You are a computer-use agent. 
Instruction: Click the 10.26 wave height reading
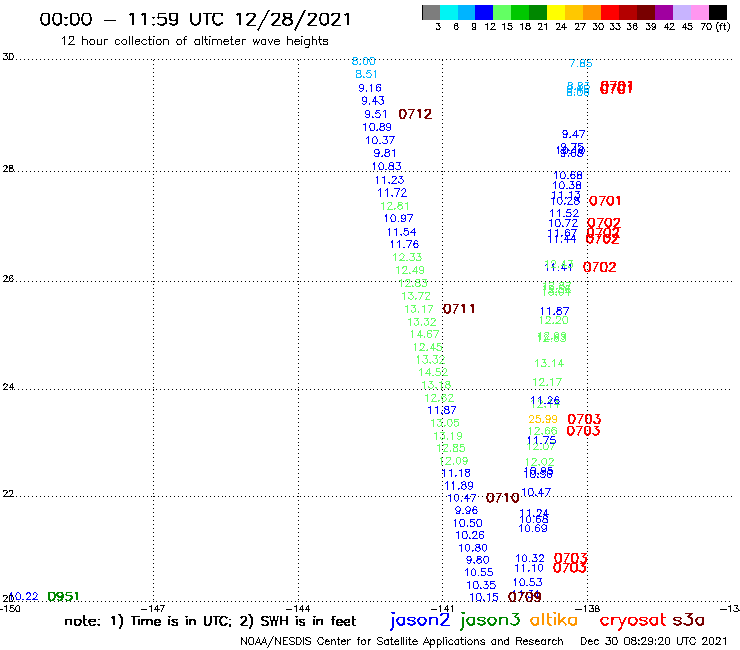(470, 535)
